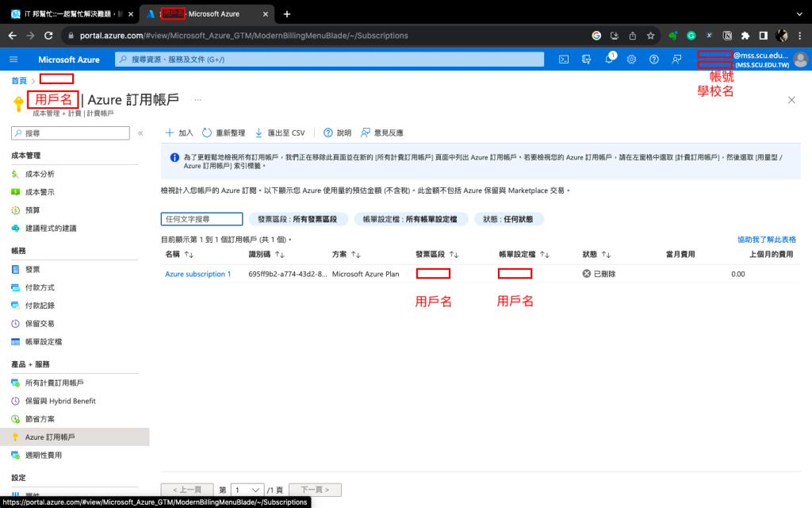This screenshot has height=508, width=812.
Task: Click 重新整理 to refresh the list
Action: coord(223,133)
